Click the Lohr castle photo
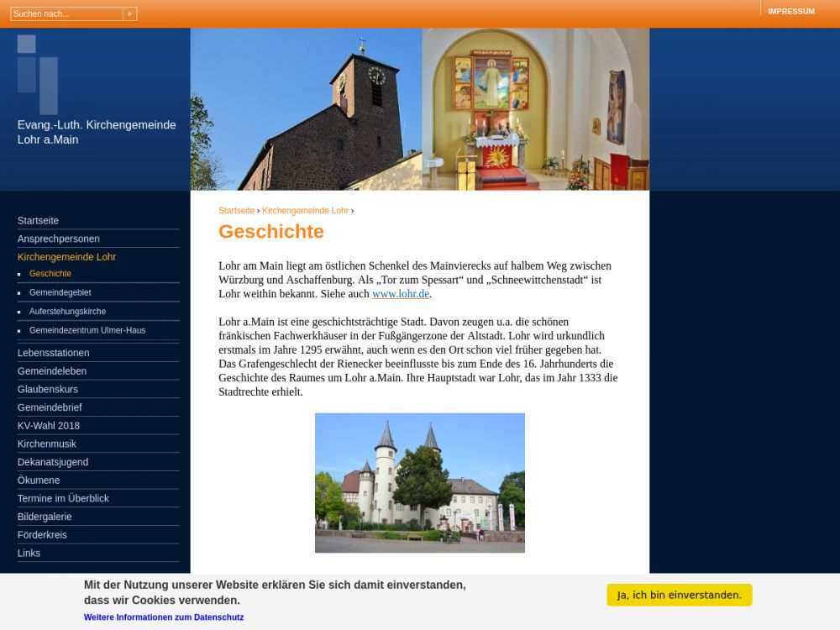This screenshot has height=630, width=840. coord(419,482)
